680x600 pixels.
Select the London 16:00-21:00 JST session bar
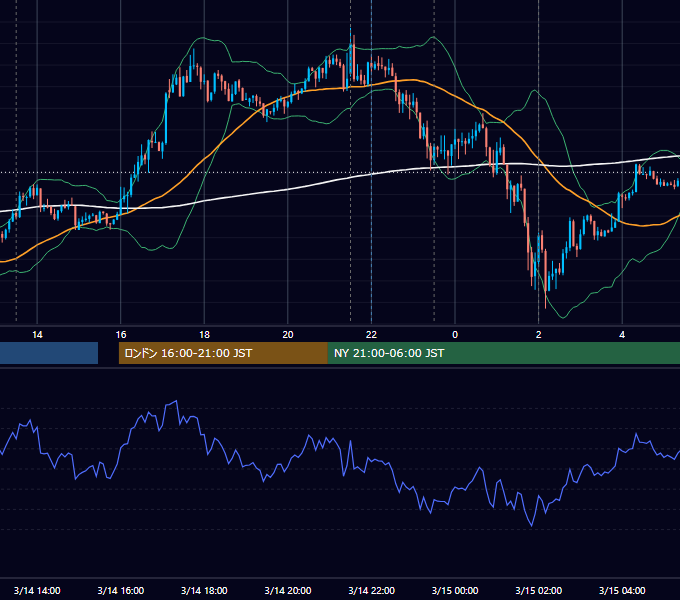coord(223,353)
